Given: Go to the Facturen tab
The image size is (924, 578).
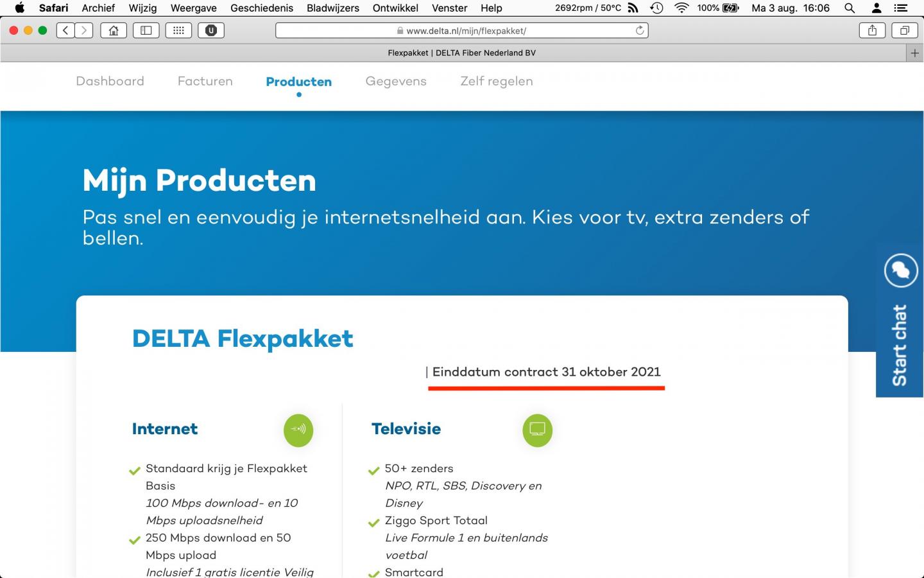Looking at the screenshot, I should pyautogui.click(x=205, y=81).
